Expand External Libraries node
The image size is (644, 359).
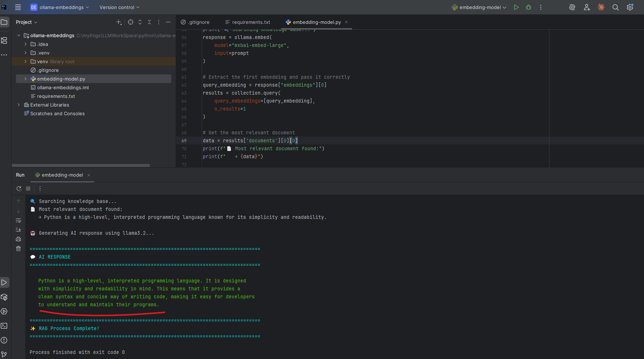[19, 105]
